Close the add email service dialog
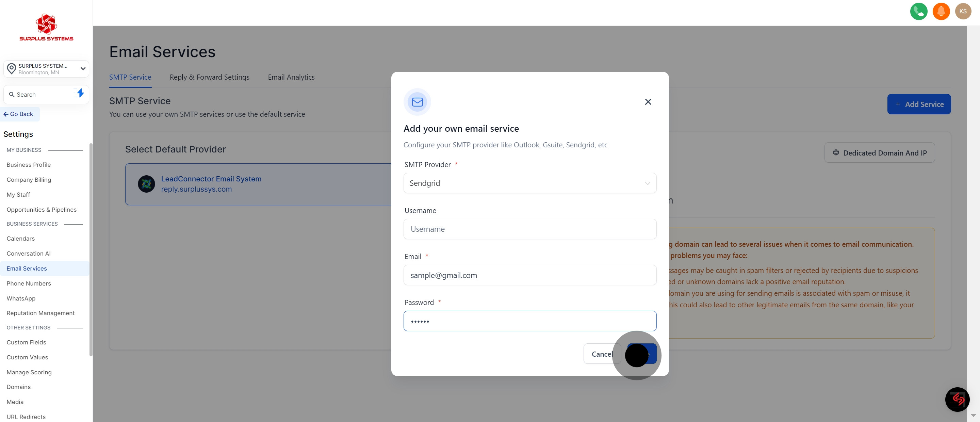 [x=648, y=102]
